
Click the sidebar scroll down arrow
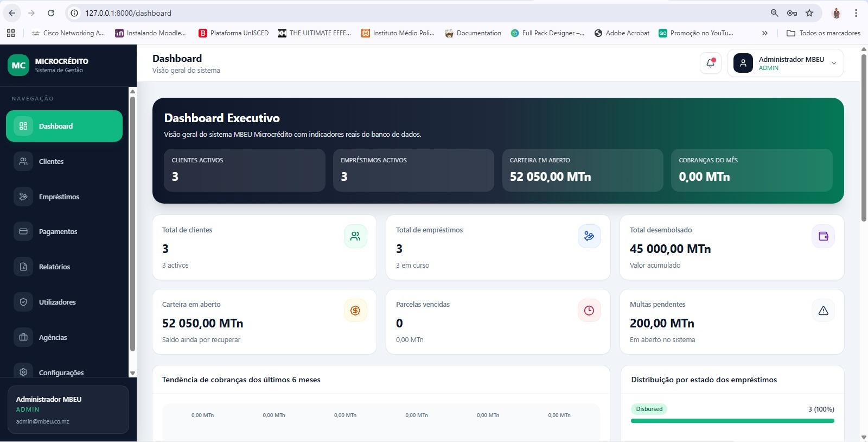click(132, 373)
